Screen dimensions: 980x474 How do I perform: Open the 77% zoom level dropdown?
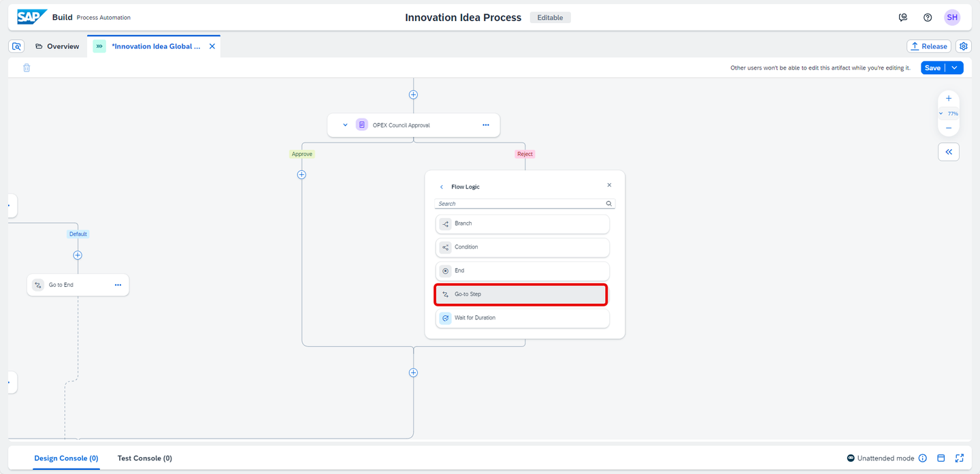[x=949, y=114]
